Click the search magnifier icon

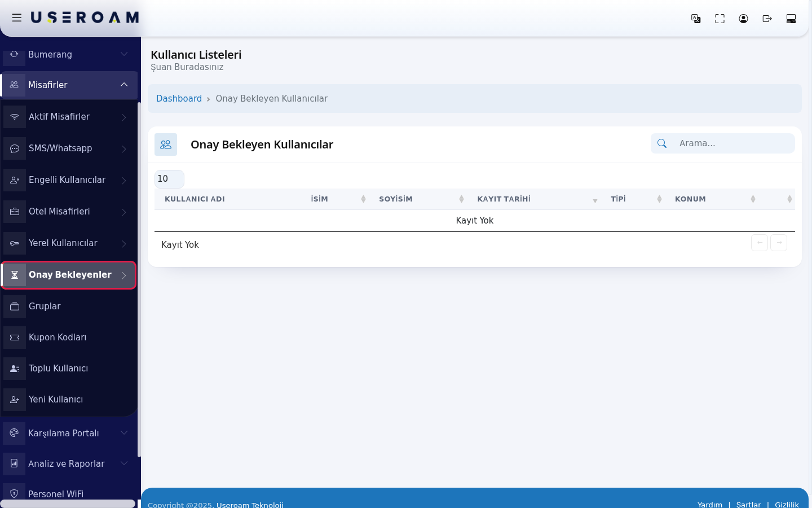[662, 143]
